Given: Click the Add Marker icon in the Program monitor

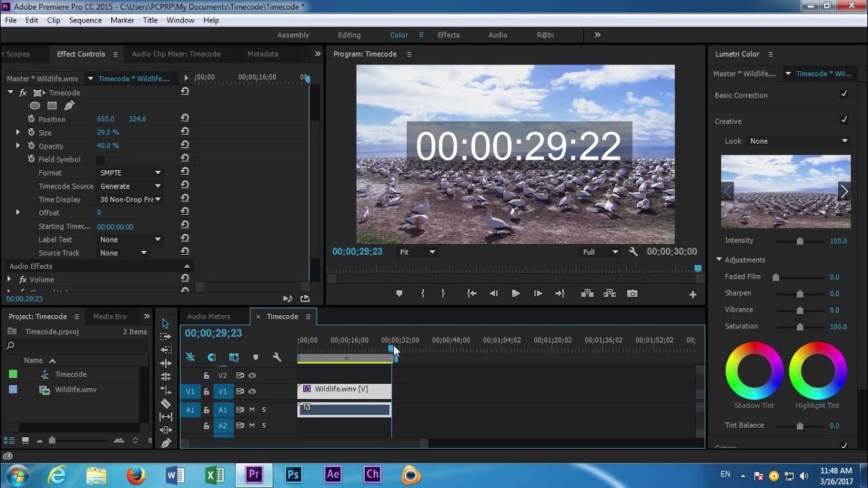Looking at the screenshot, I should [x=399, y=293].
